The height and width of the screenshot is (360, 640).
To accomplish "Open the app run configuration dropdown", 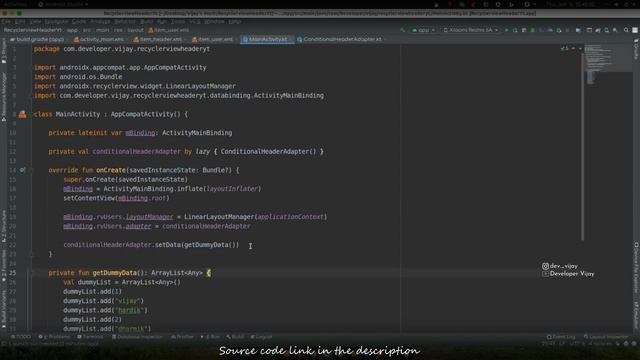I will [x=423, y=30].
